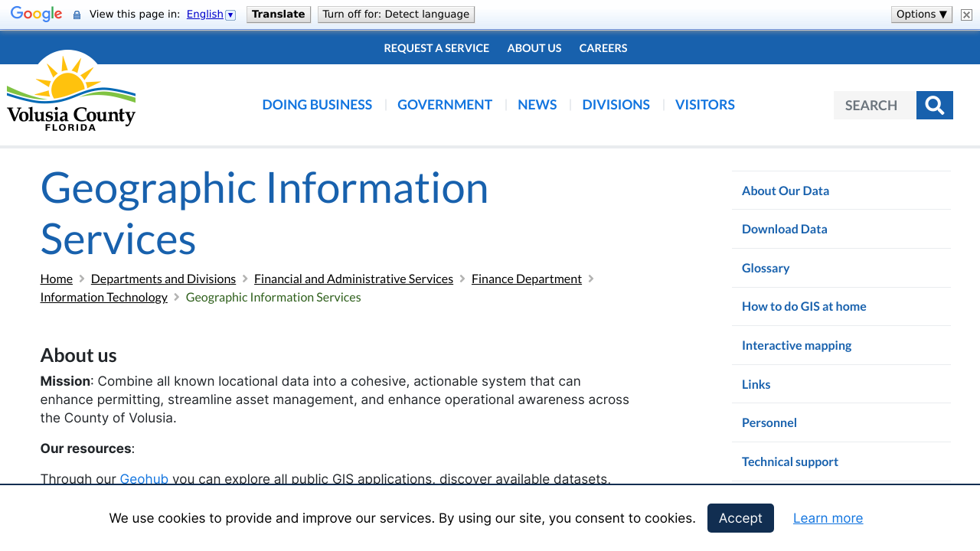The width and height of the screenshot is (980, 551).
Task: Select the DOING BUSINESS tab
Action: coord(317,104)
